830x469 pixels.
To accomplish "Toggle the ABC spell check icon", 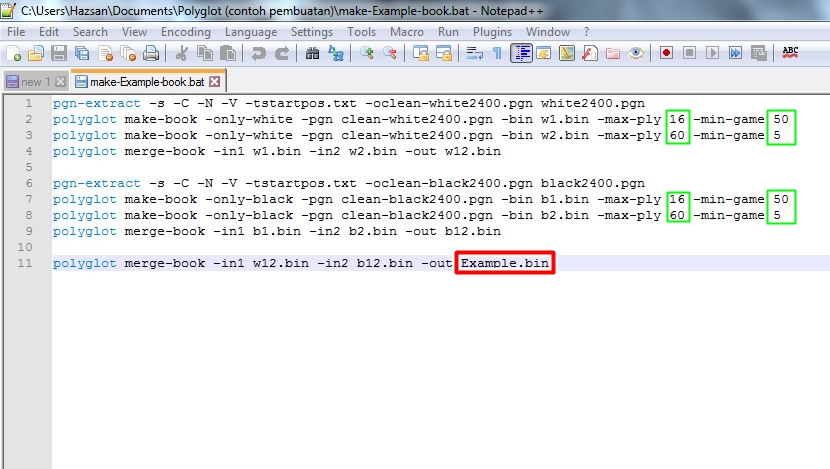I will pyautogui.click(x=790, y=53).
